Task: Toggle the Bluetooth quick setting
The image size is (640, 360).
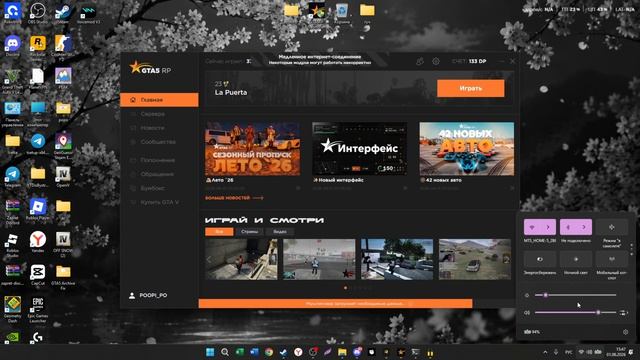Action: (x=568, y=227)
